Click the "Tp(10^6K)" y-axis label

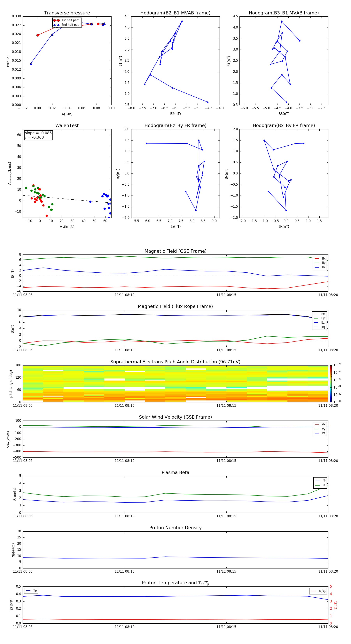coord(12,605)
